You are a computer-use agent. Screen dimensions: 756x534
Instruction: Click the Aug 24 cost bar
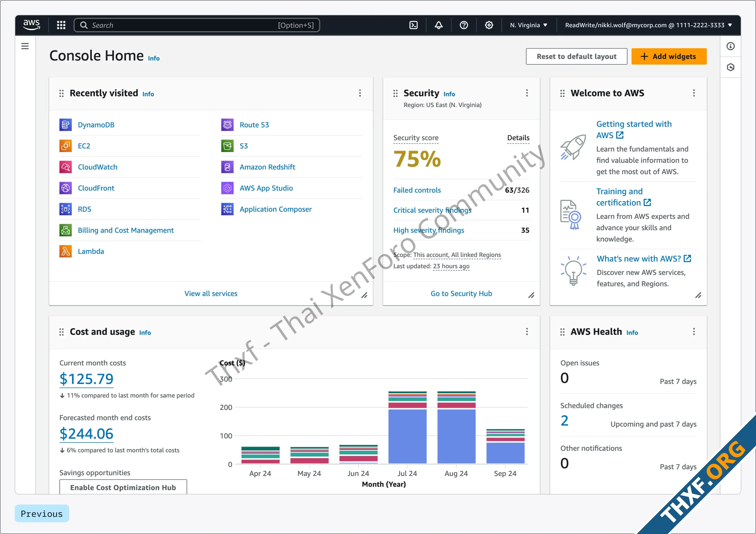456,428
